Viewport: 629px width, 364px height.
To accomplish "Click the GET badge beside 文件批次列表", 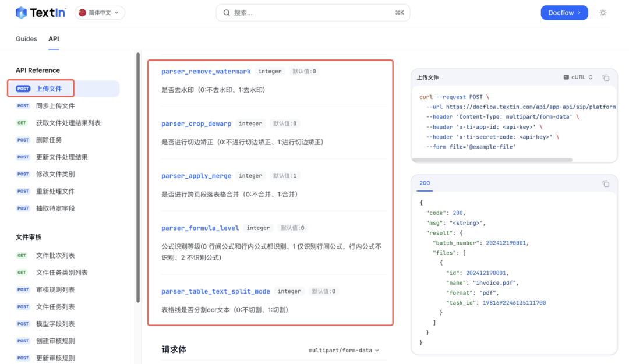I will click(22, 256).
